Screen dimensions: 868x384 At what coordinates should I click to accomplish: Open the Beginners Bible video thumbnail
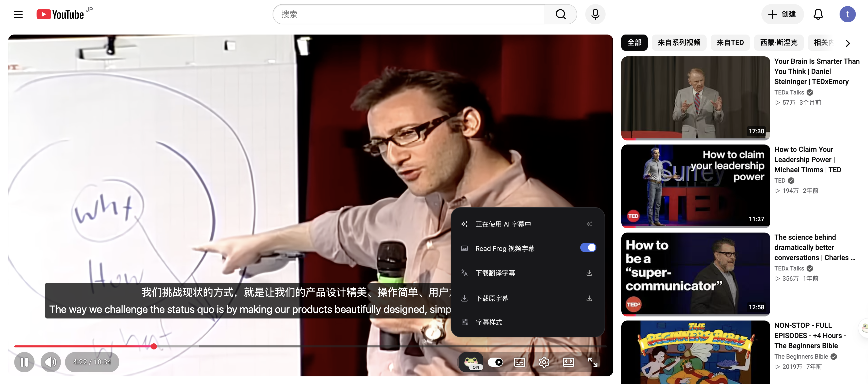(695, 352)
